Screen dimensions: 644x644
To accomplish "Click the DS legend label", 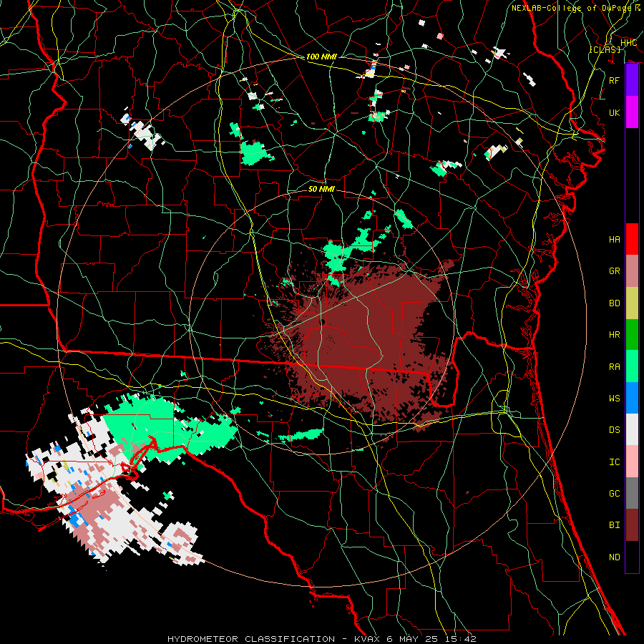I will click(615, 430).
